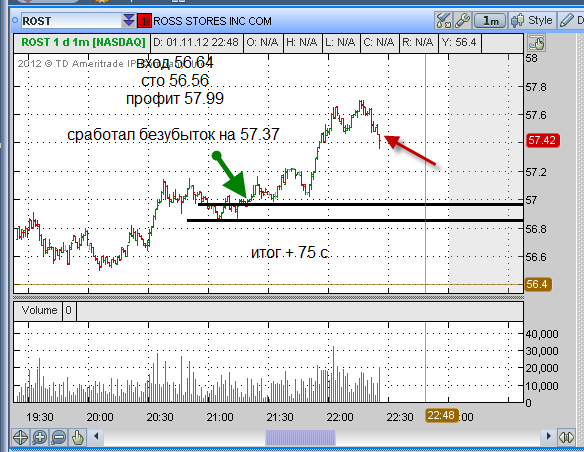The height and width of the screenshot is (452, 584).
Task: Click the red number 1 color link box
Action: tap(144, 21)
